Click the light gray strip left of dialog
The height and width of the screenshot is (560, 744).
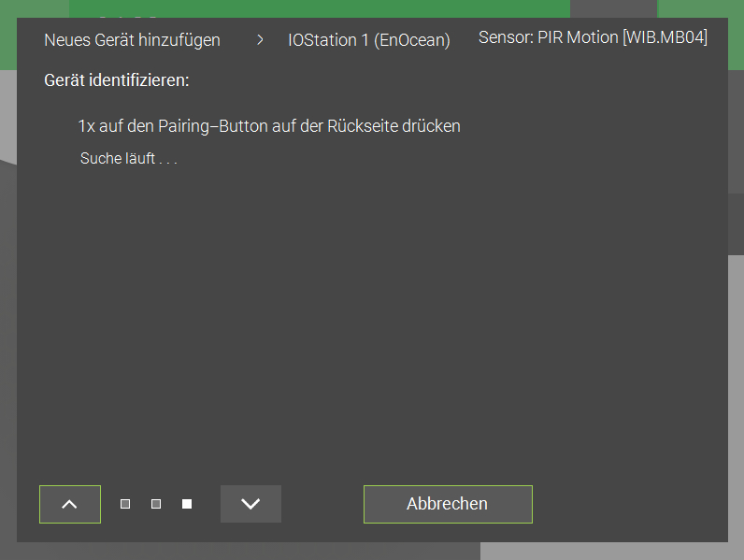pos(8,116)
